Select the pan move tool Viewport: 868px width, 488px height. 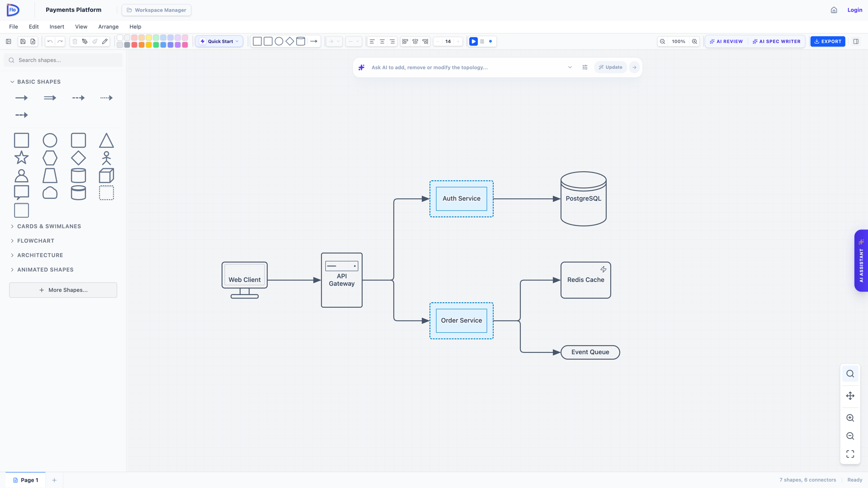[850, 396]
